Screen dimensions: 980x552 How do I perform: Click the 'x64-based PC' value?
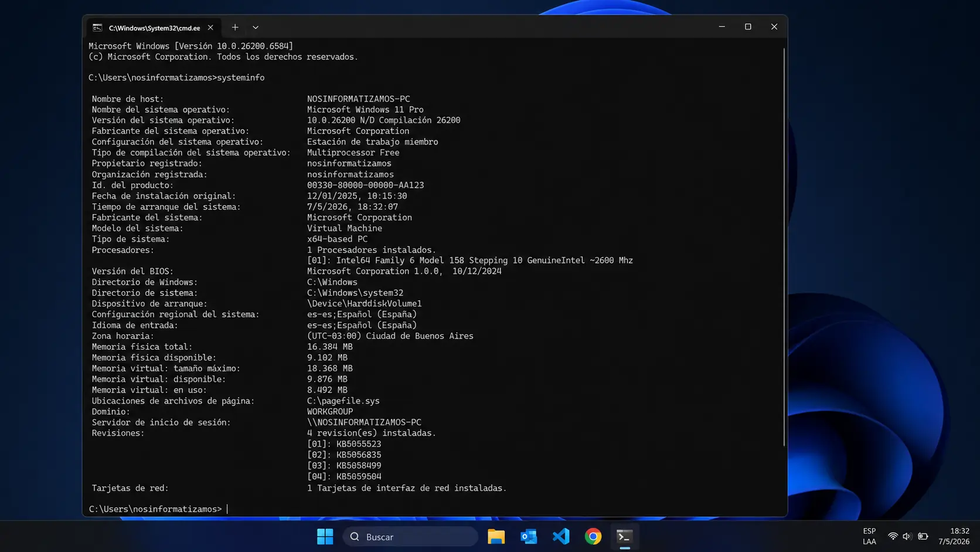pyautogui.click(x=338, y=239)
